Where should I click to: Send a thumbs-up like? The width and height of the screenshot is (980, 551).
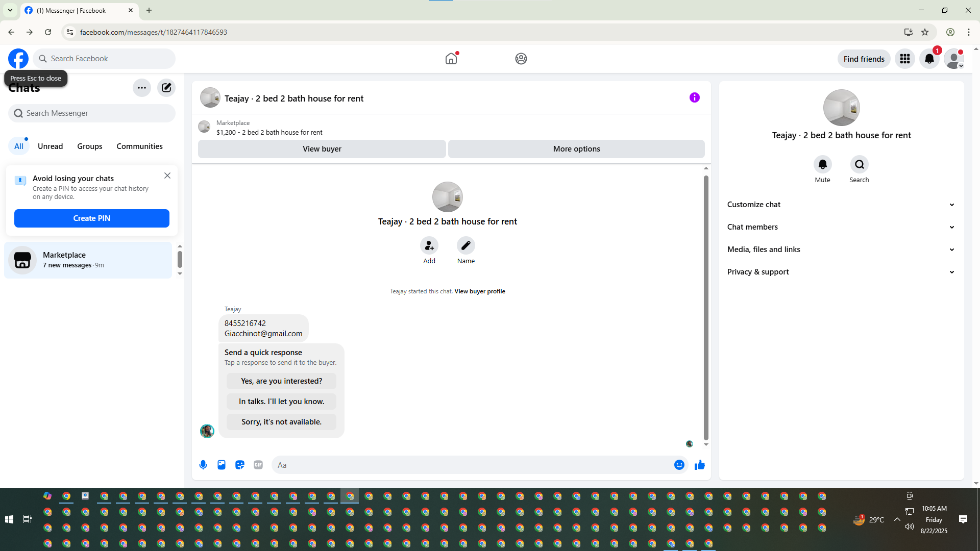699,465
